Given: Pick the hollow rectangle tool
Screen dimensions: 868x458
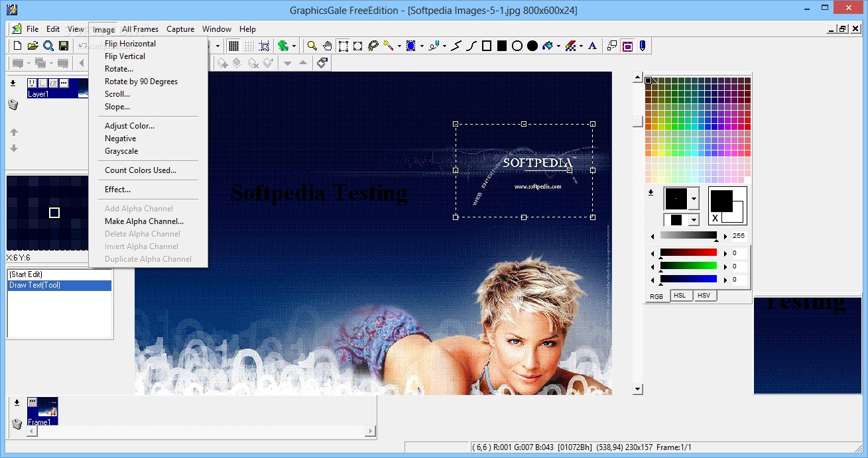Looking at the screenshot, I should 487,46.
